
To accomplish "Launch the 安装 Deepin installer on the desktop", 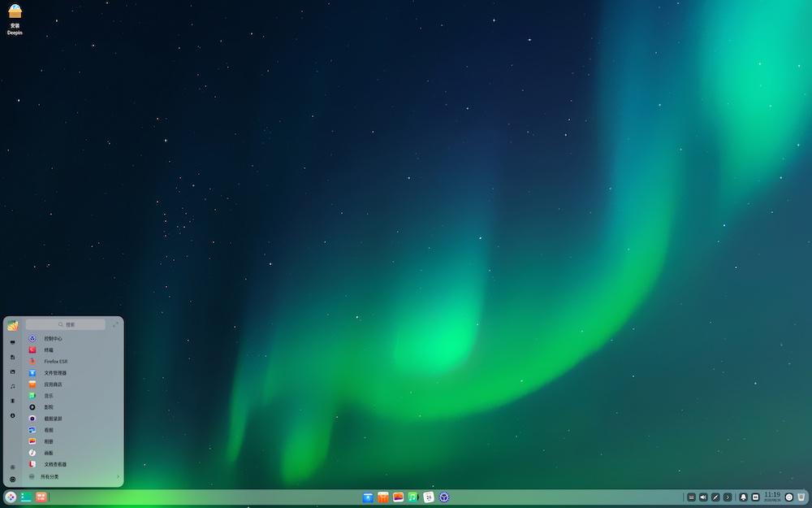I will coord(15,15).
